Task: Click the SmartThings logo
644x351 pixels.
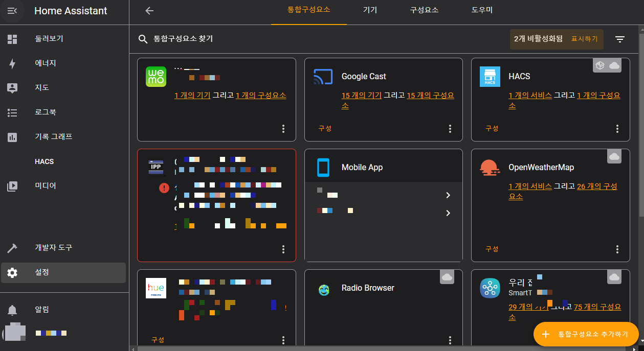Action: 490,288
